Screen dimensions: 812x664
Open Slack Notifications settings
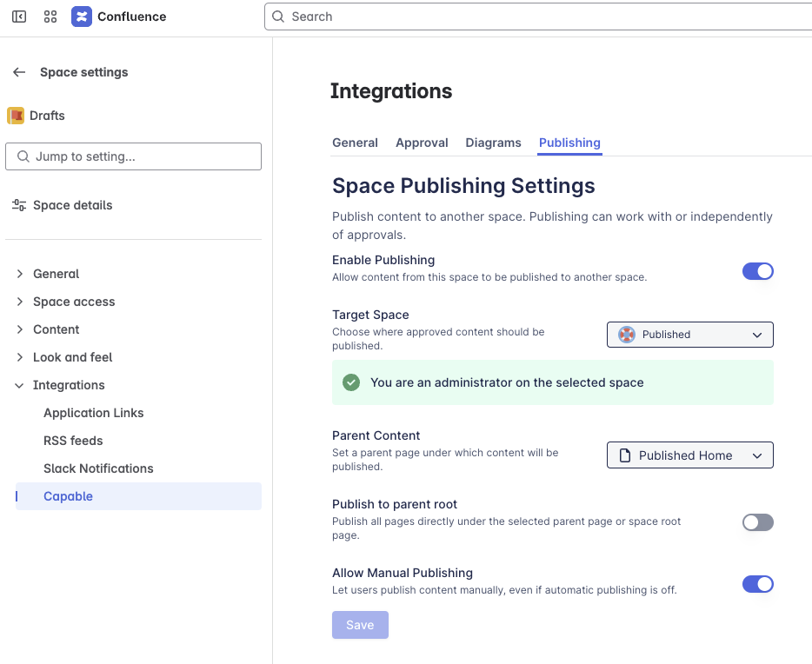98,468
